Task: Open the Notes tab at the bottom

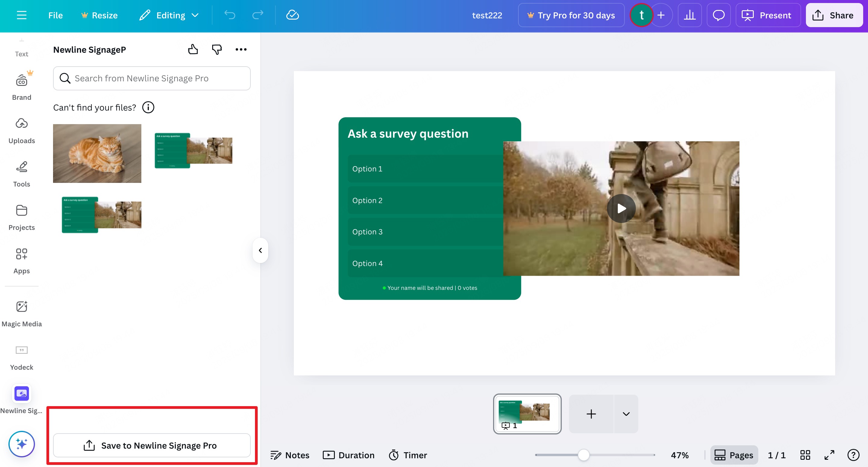Action: tap(290, 455)
